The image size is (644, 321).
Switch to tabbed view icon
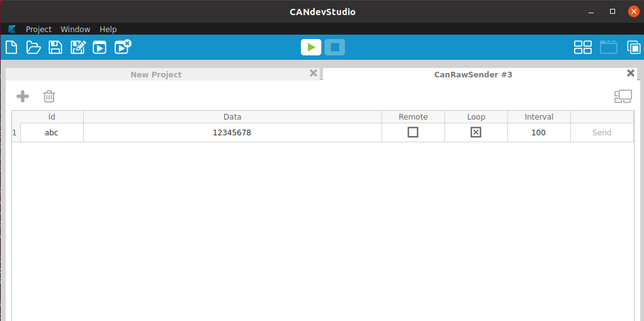(608, 47)
